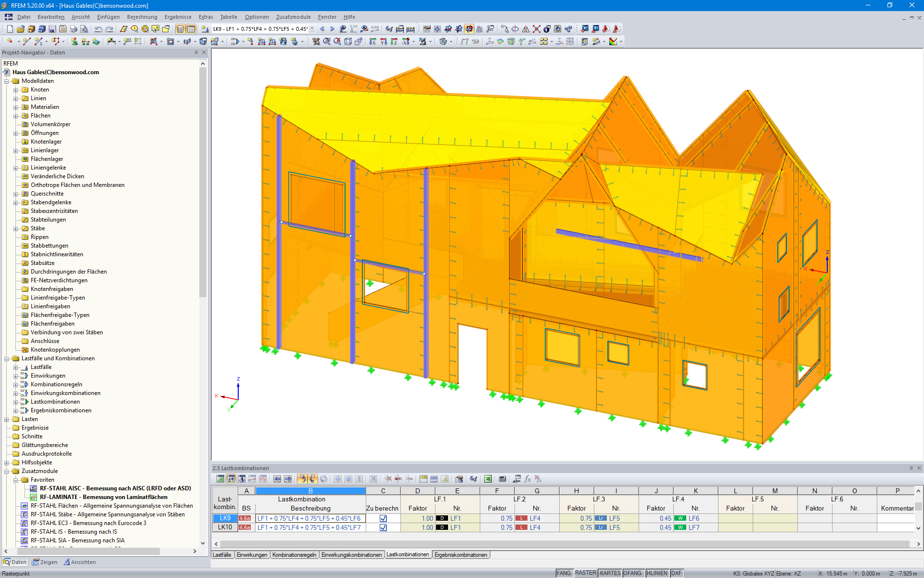Click the Undo icon in the toolbar
Image resolution: width=924 pixels, height=578 pixels.
(98, 29)
